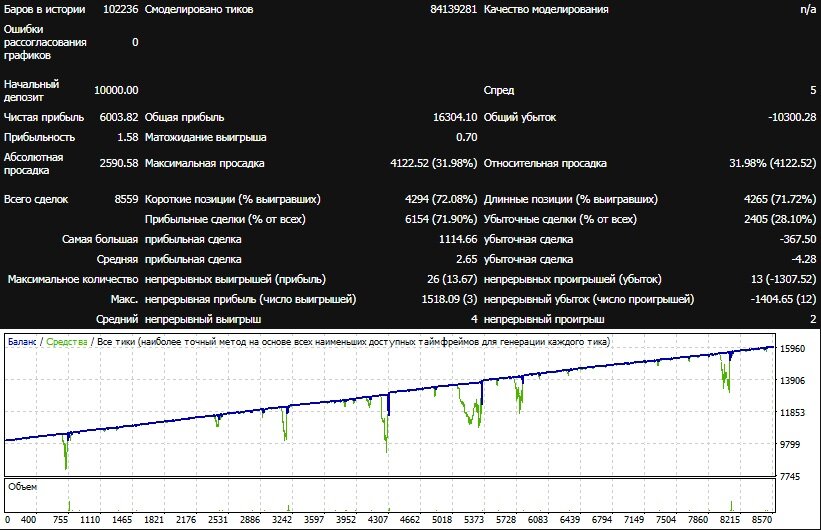Click the Объем volume panel label

(x=23, y=487)
